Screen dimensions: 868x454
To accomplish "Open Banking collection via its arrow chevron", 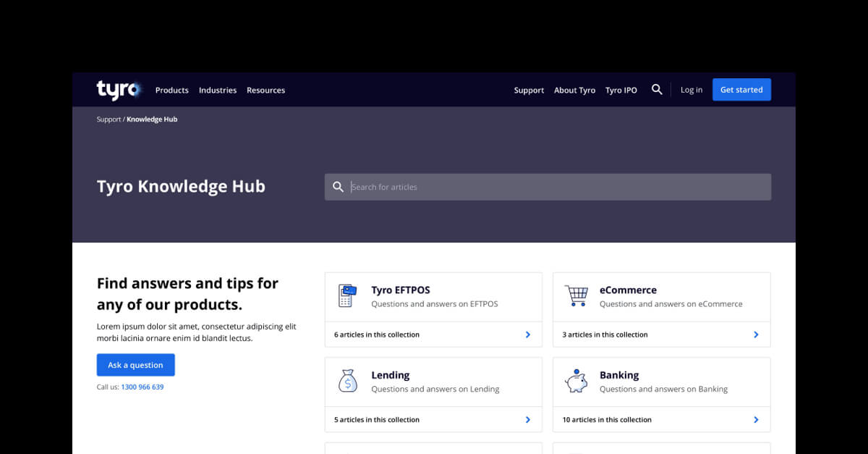I will pyautogui.click(x=756, y=419).
